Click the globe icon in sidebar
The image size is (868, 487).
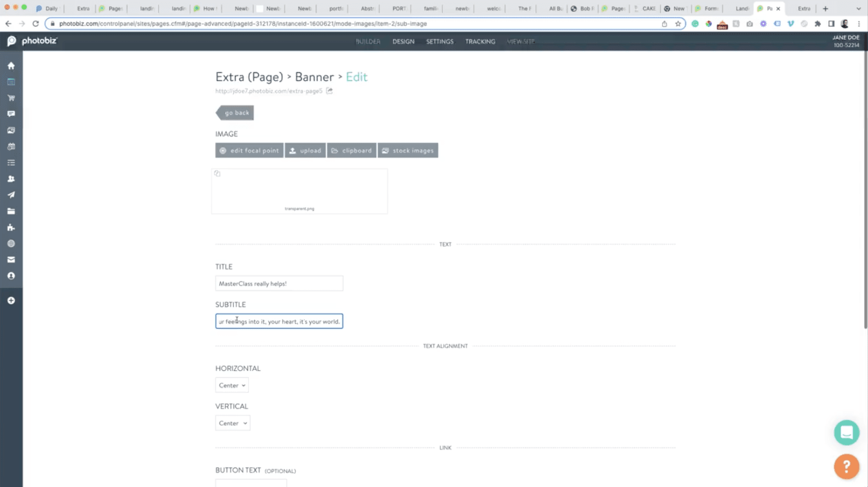point(11,243)
